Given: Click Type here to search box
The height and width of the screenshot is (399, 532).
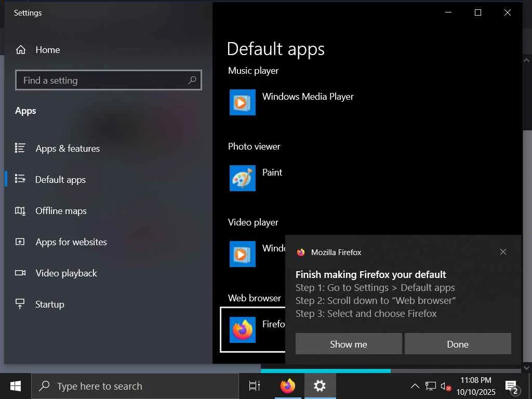Looking at the screenshot, I should click(x=135, y=386).
